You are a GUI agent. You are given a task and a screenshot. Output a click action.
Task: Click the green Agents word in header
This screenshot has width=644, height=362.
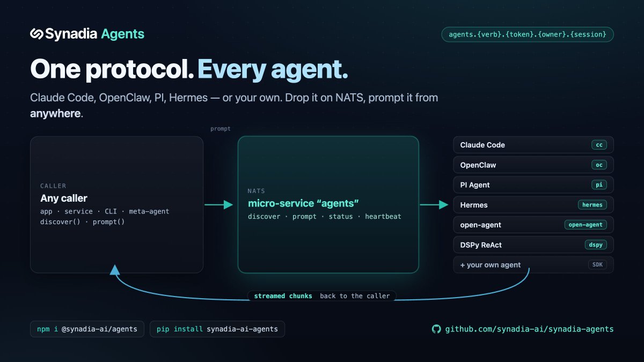[x=123, y=34]
